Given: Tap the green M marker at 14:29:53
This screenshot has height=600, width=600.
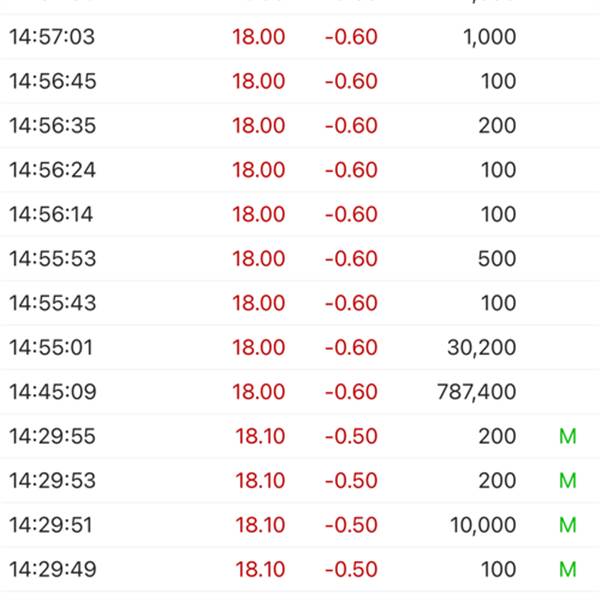Looking at the screenshot, I should coord(567,481).
